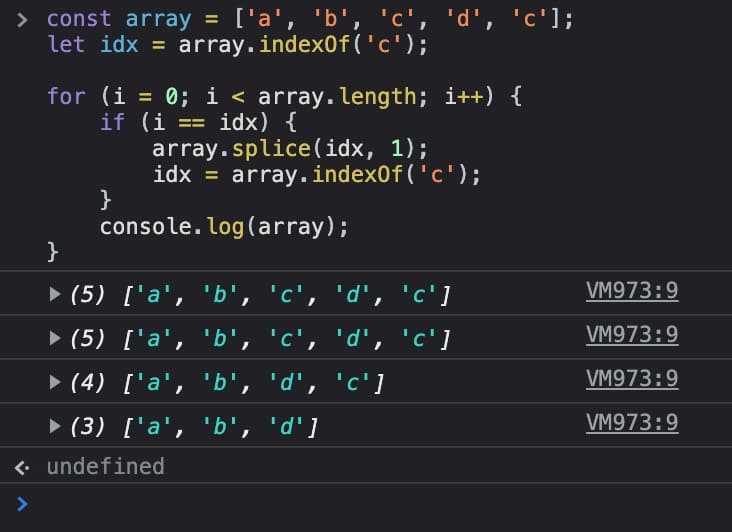
Task: Click the (4) count of the logged array
Action: point(87,383)
